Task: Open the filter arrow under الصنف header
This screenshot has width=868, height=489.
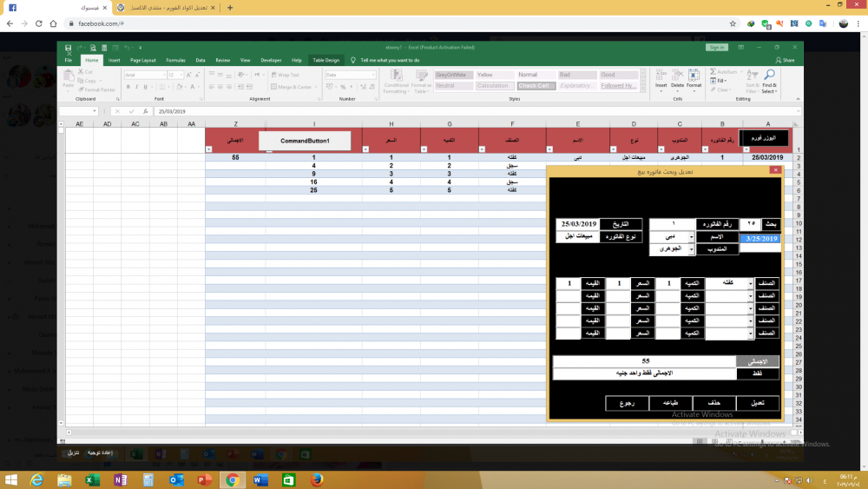Action: pos(482,149)
